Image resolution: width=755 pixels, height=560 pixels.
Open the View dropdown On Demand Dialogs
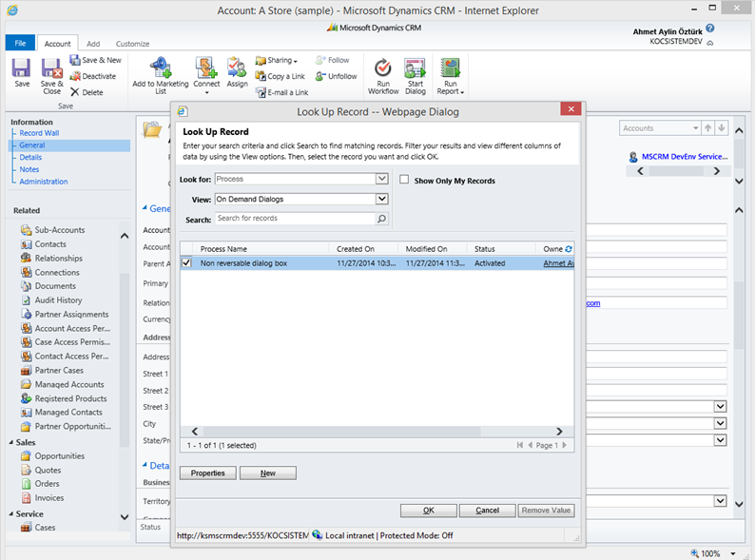[382, 199]
